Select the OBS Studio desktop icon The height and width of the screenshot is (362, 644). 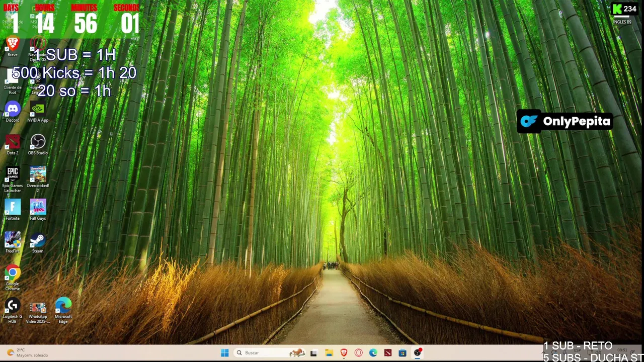(38, 145)
